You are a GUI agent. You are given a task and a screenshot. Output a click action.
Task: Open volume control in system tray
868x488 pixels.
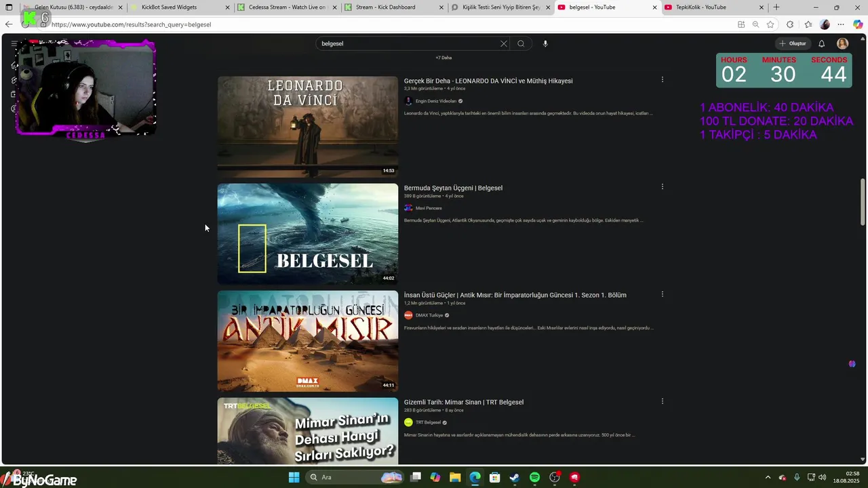click(823, 477)
